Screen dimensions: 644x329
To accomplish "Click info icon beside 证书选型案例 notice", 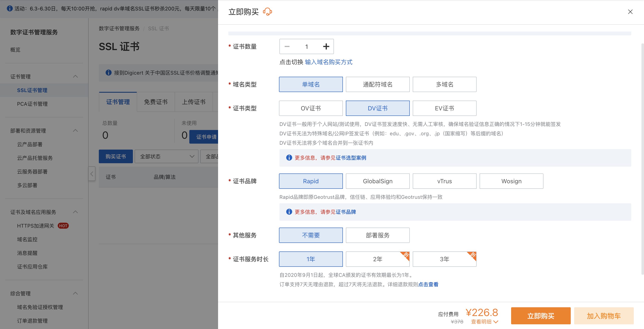I will click(289, 158).
